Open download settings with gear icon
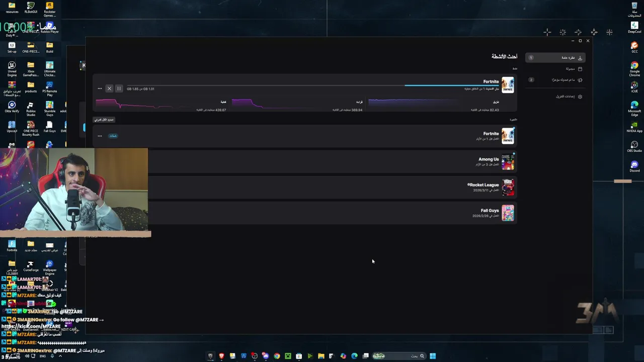The image size is (644, 362). [555, 97]
